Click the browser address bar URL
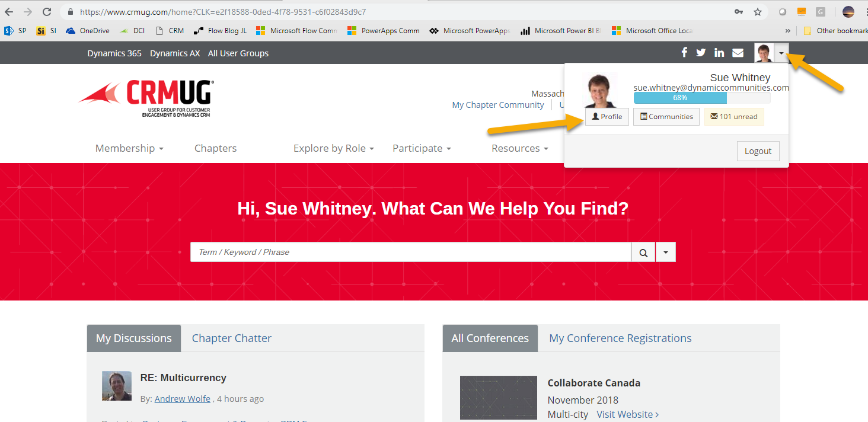The image size is (868, 422). click(x=223, y=12)
